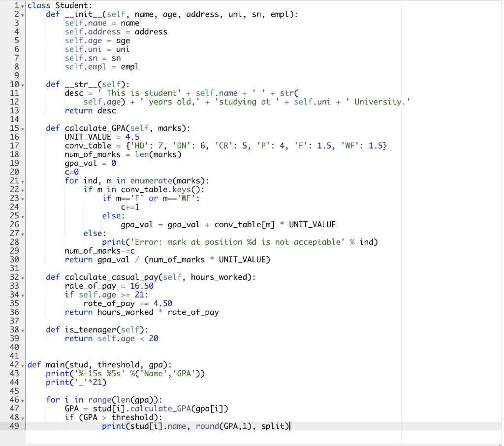Collapse the class Student definition
Screen dimensions: 504x446
tap(22, 6)
